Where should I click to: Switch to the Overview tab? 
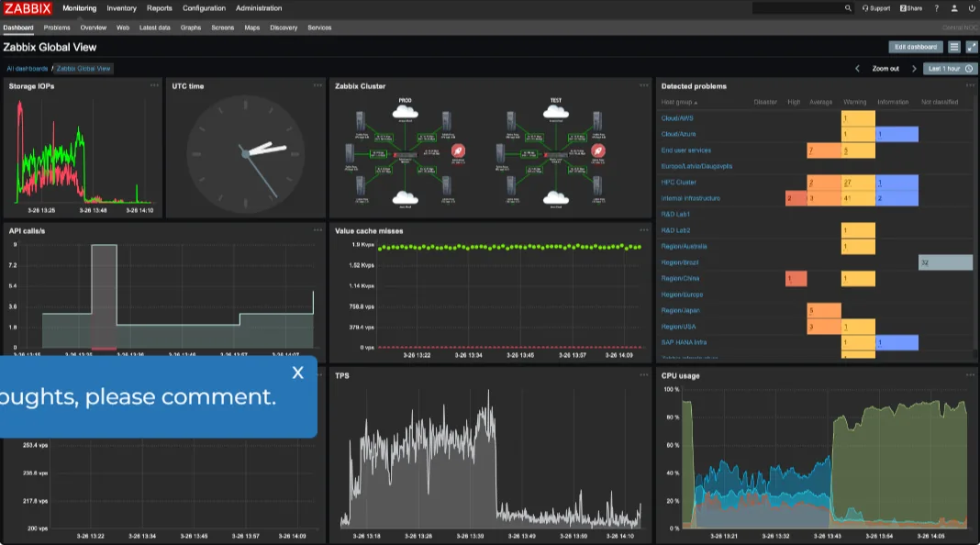coord(93,28)
